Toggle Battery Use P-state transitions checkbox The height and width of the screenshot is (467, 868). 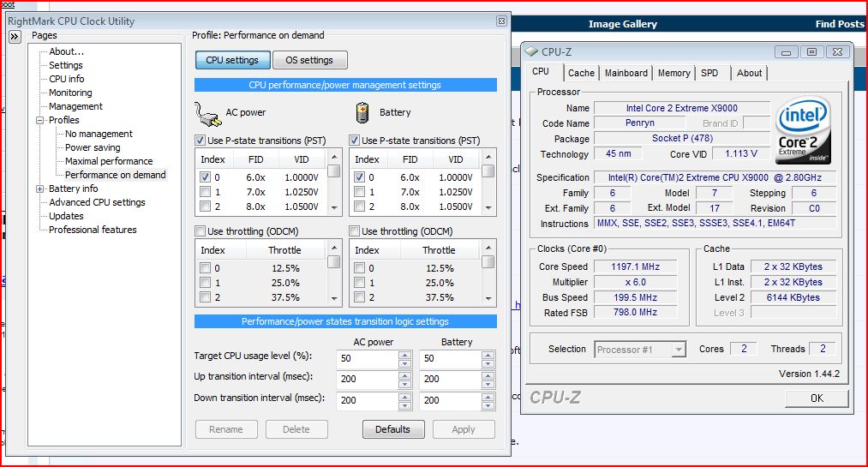coord(354,140)
